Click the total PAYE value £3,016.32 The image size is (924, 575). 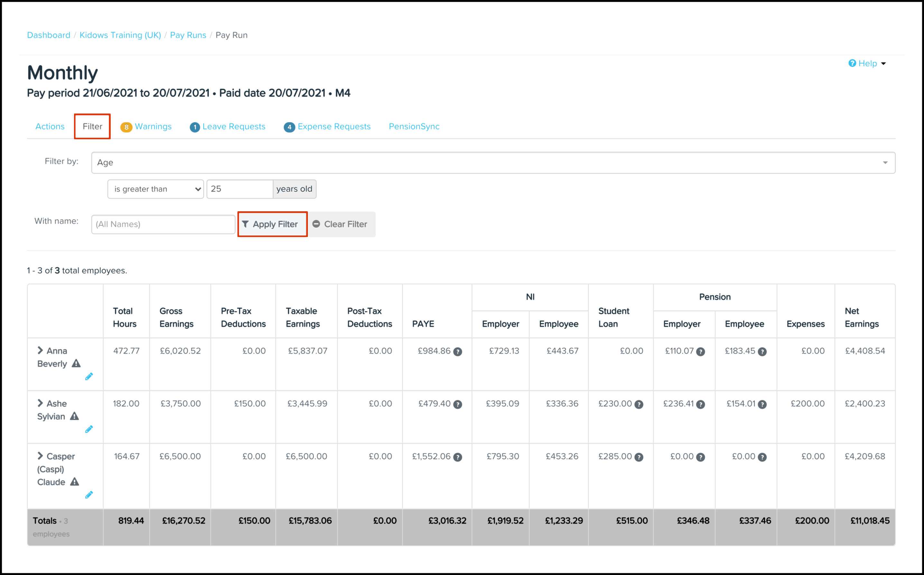pos(447,521)
